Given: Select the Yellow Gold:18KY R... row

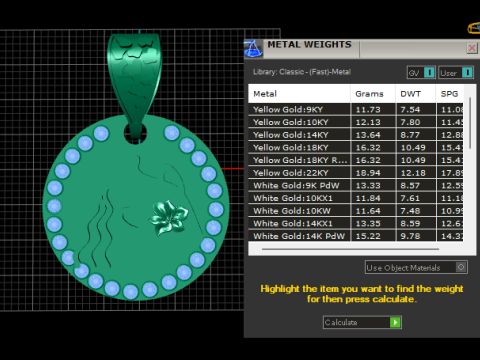Looking at the screenshot, I should [356, 160].
